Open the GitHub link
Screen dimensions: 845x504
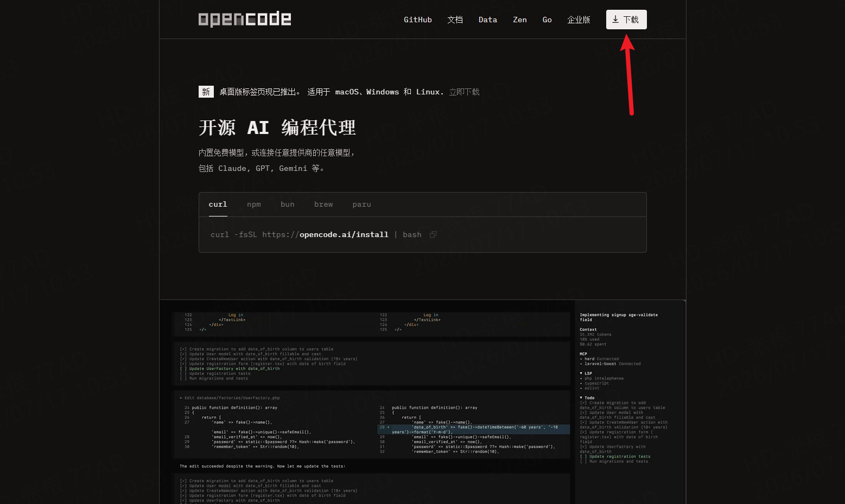coord(418,20)
